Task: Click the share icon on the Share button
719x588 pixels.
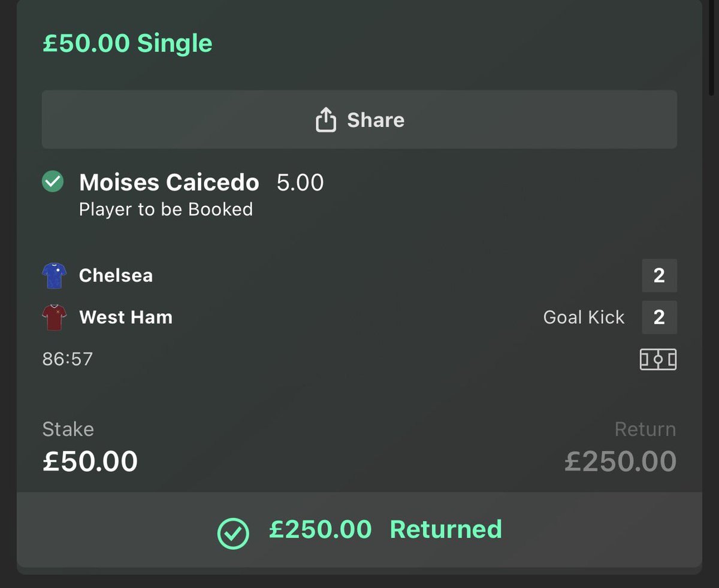Action: pyautogui.click(x=325, y=120)
